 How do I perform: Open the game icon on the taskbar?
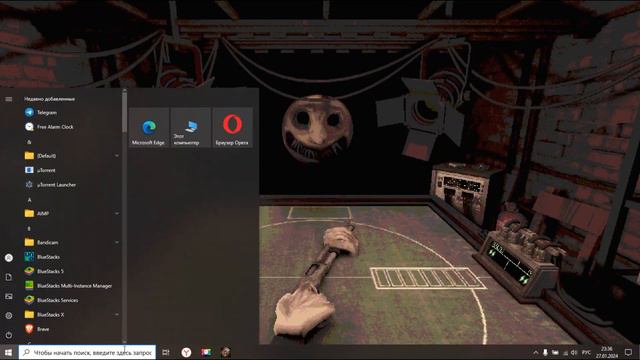(225, 352)
